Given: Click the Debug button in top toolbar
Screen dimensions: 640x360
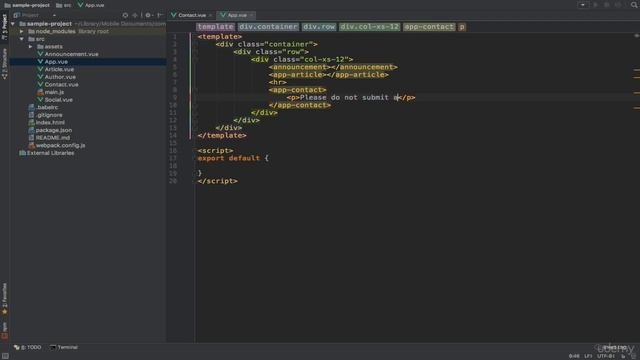Looking at the screenshot, I should (x=607, y=5).
